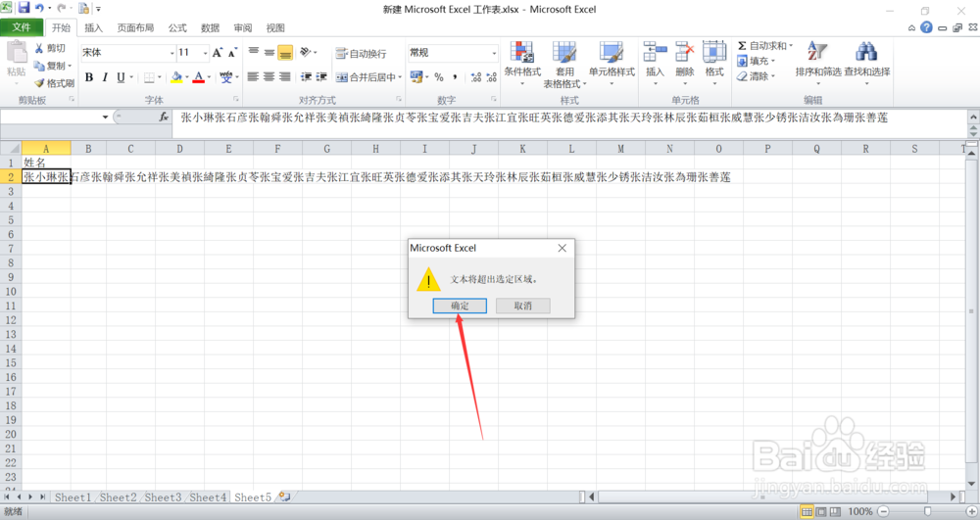The width and height of the screenshot is (980, 520).
Task: Click the Delete cells (删除) icon
Action: pos(684,53)
